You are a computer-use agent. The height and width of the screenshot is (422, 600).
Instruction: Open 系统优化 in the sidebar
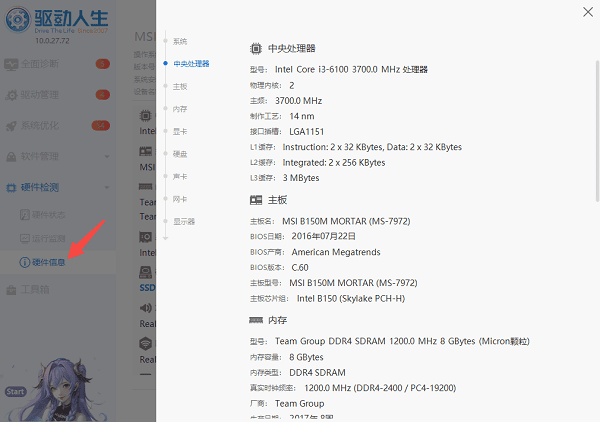pos(40,125)
